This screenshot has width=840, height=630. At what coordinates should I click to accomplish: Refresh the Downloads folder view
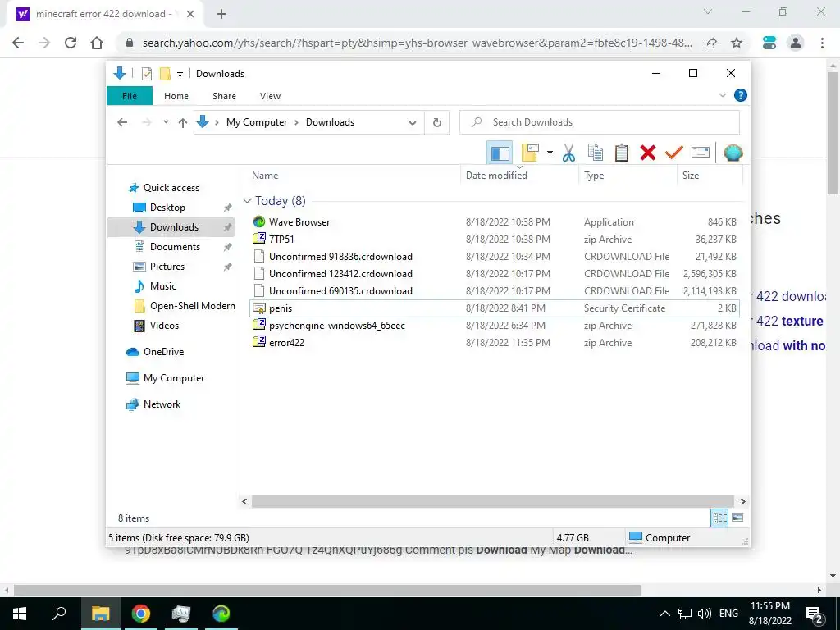tap(437, 123)
